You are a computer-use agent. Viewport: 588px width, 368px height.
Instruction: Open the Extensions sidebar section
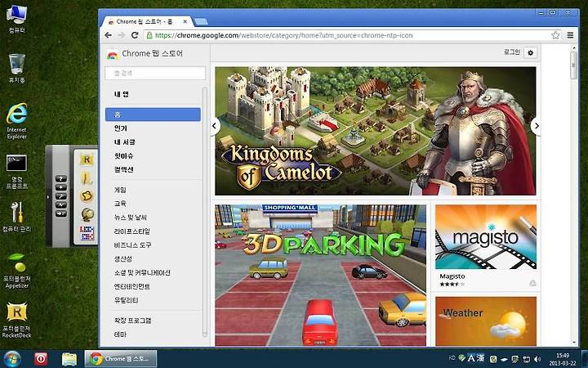[133, 321]
